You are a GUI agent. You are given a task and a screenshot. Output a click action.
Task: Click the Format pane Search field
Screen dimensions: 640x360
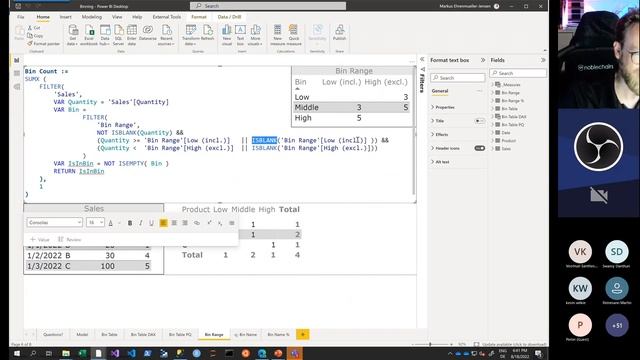point(458,78)
